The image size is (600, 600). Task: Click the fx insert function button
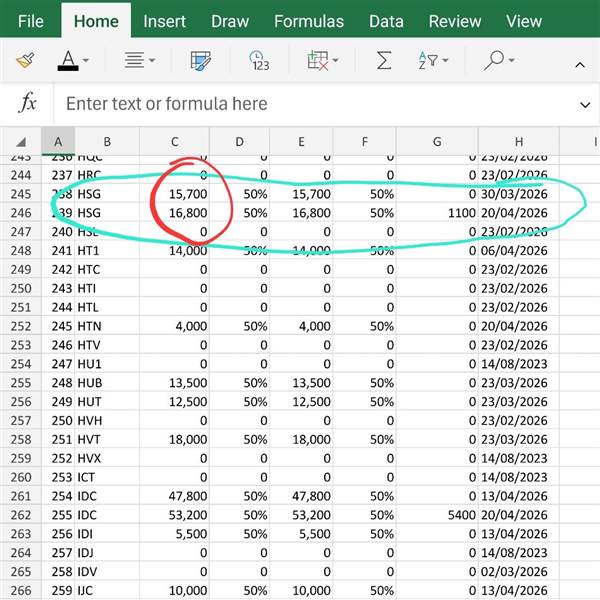29,103
